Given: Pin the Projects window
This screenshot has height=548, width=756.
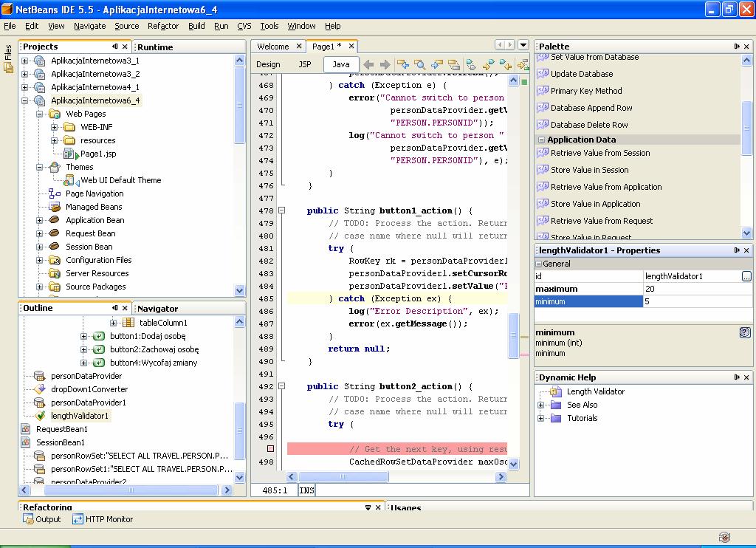Looking at the screenshot, I should click(114, 47).
